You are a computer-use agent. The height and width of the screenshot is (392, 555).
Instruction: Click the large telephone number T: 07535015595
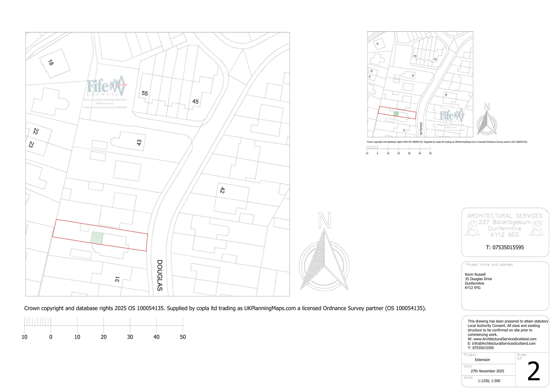505,247
